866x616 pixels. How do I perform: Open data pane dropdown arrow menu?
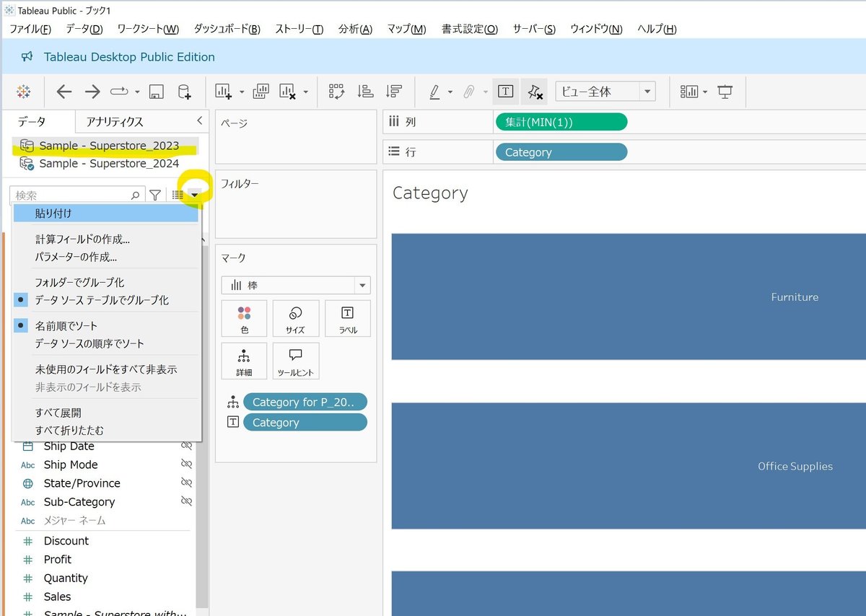[194, 195]
